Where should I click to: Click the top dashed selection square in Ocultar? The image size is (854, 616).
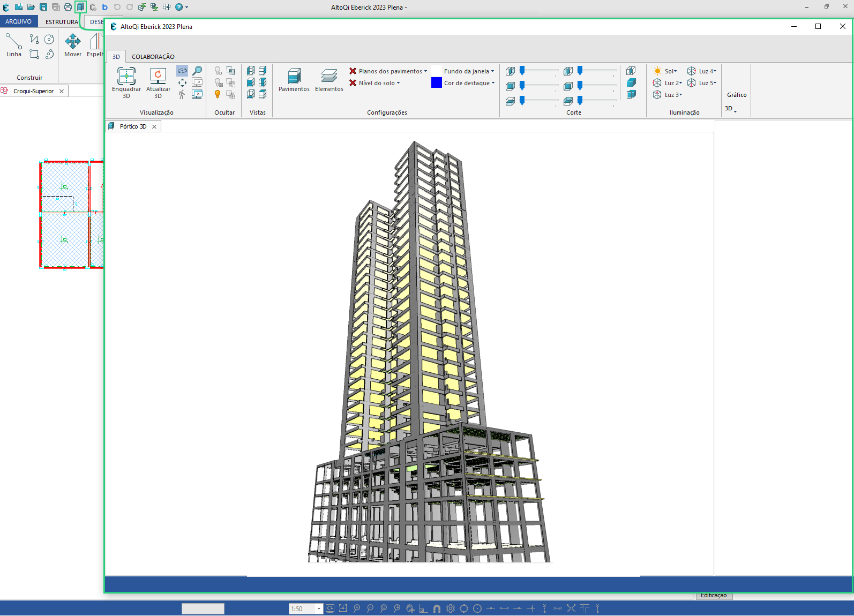tap(230, 71)
